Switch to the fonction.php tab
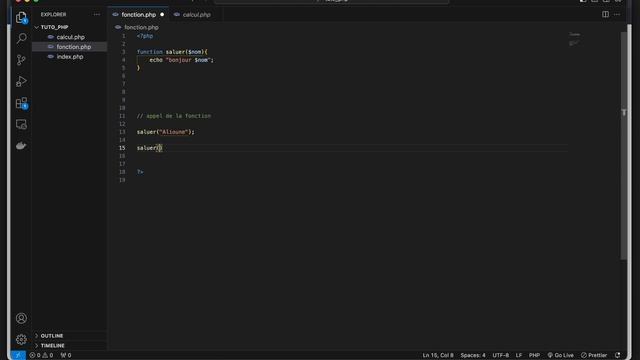640x360 pixels. click(x=138, y=14)
